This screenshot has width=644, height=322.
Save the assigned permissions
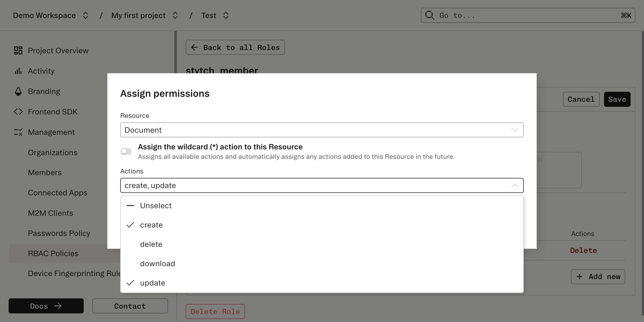tap(617, 99)
